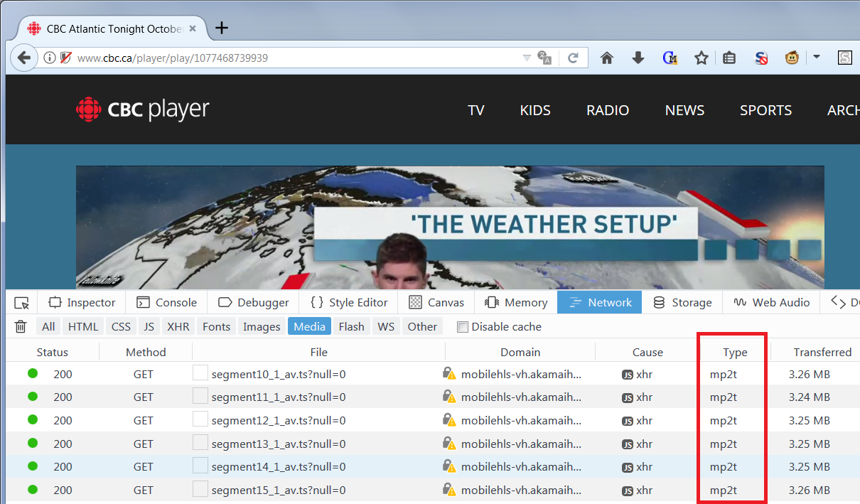Bookmark this page with the star icon
Image resolution: width=860 pixels, height=504 pixels.
coord(702,58)
